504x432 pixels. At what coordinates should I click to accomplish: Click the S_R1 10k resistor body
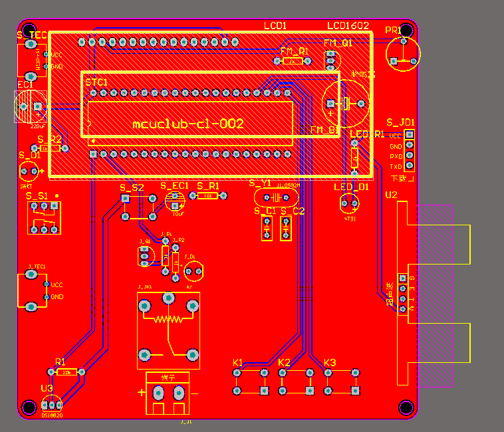(x=207, y=195)
